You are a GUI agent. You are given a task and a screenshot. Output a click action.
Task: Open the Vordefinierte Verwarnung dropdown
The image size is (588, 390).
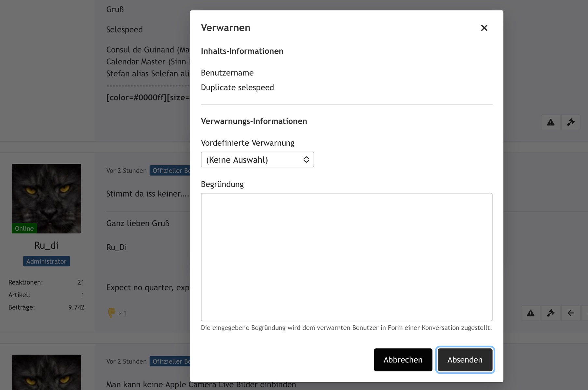click(x=257, y=160)
